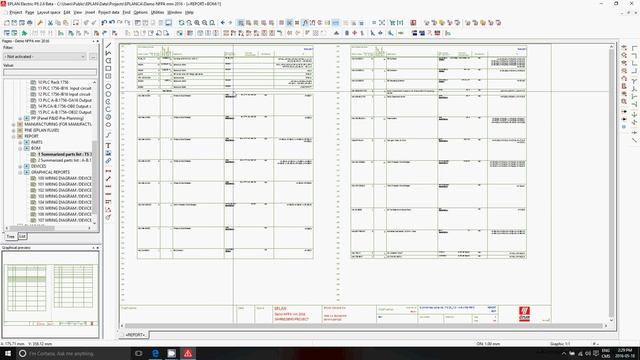Switch to the Tree tab

(10, 236)
